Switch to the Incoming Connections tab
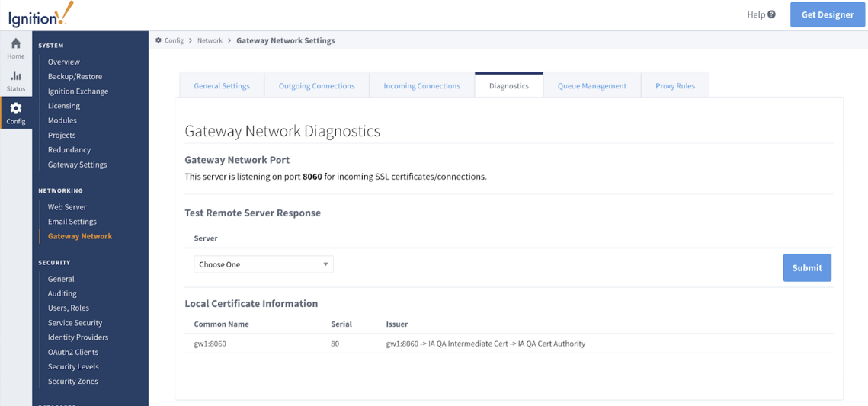The image size is (868, 406). coord(422,86)
